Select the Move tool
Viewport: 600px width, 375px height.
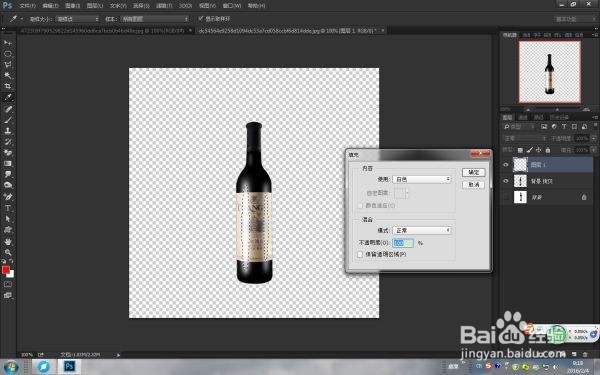[8, 42]
